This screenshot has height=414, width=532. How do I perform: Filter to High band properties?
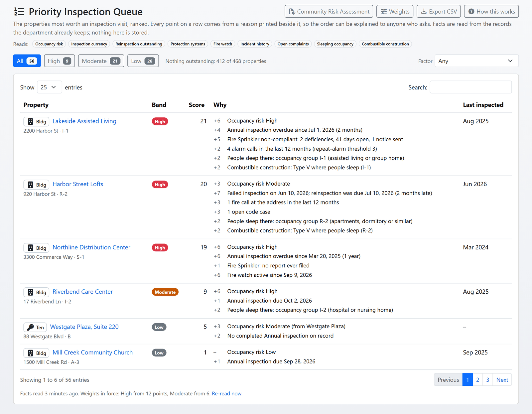pos(60,61)
